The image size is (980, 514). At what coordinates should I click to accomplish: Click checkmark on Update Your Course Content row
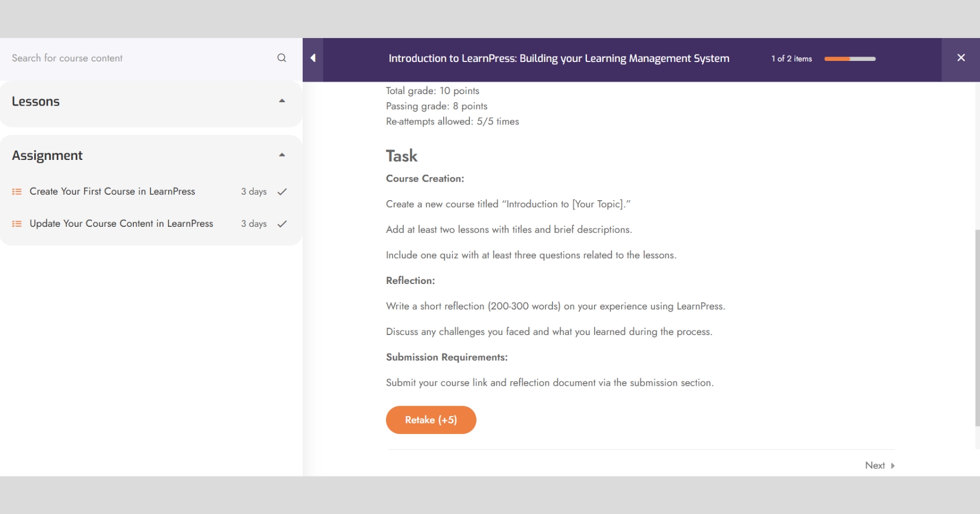(x=282, y=224)
